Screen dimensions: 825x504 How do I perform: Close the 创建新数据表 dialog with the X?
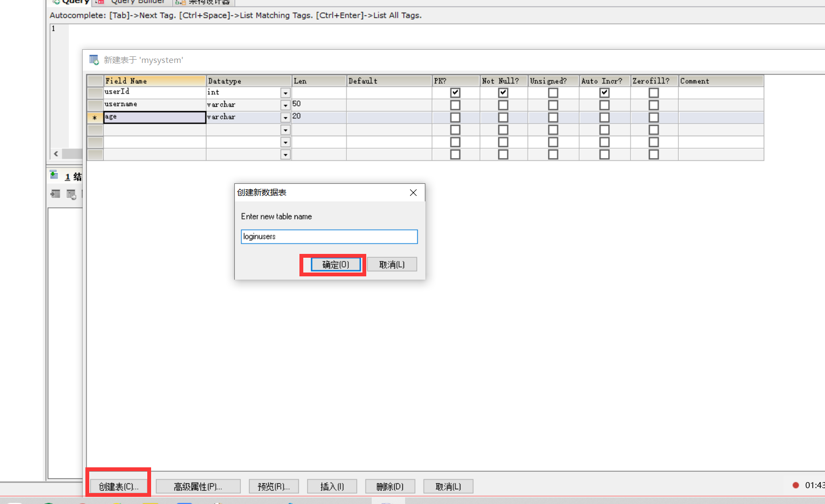(413, 193)
